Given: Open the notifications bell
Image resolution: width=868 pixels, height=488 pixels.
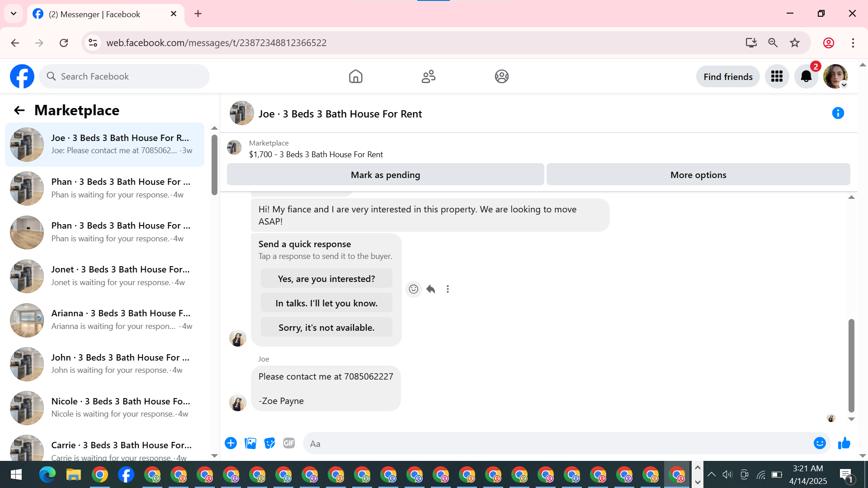Looking at the screenshot, I should click(806, 76).
